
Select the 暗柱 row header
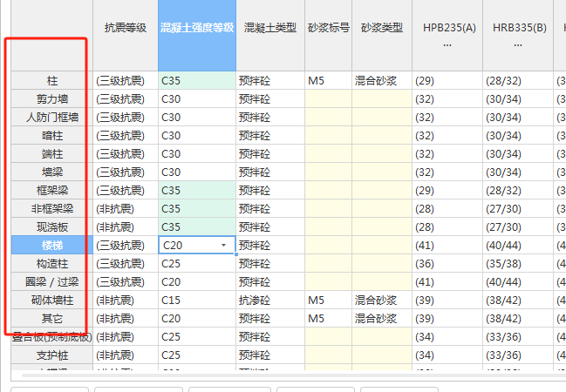[x=52, y=136]
